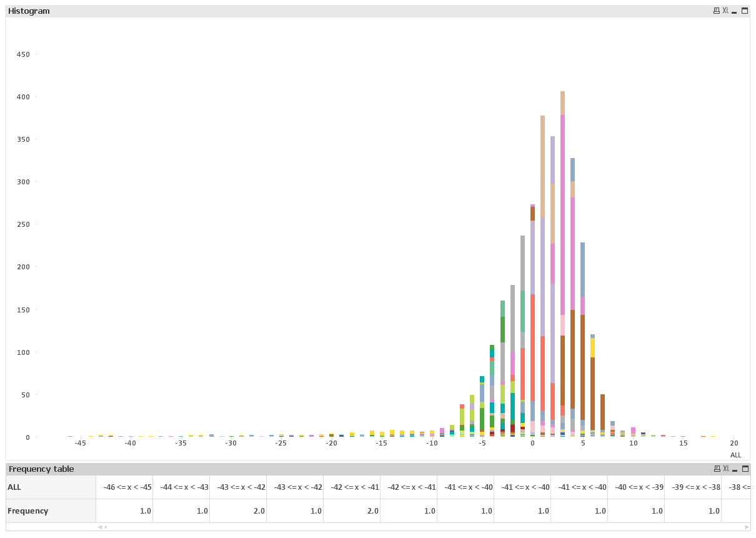Click frequency value under -40 <= x < -39
This screenshot has width=756, height=538.
[636, 511]
